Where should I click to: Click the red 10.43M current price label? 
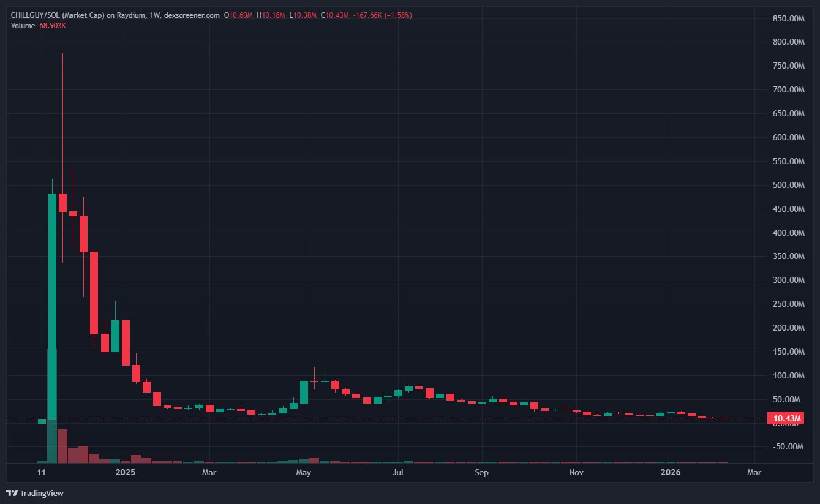[x=785, y=418]
